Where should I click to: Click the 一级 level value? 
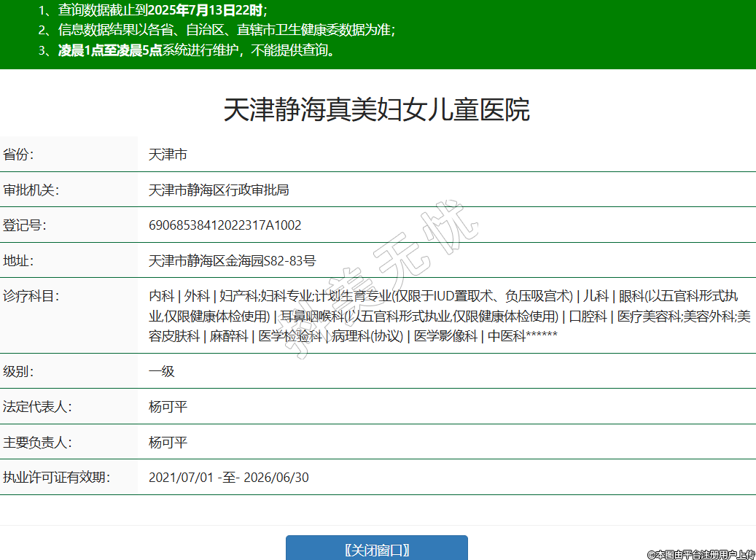coord(162,371)
